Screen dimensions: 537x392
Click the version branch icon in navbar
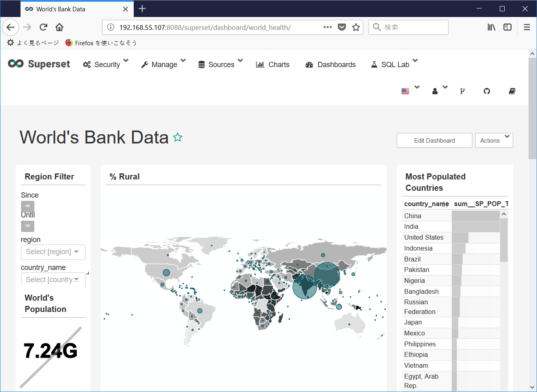click(462, 91)
